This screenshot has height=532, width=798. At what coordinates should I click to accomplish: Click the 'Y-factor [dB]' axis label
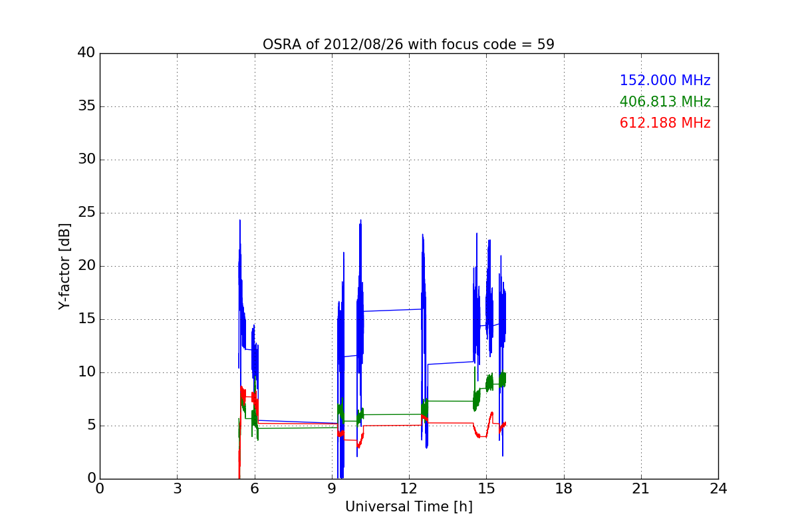(65, 266)
